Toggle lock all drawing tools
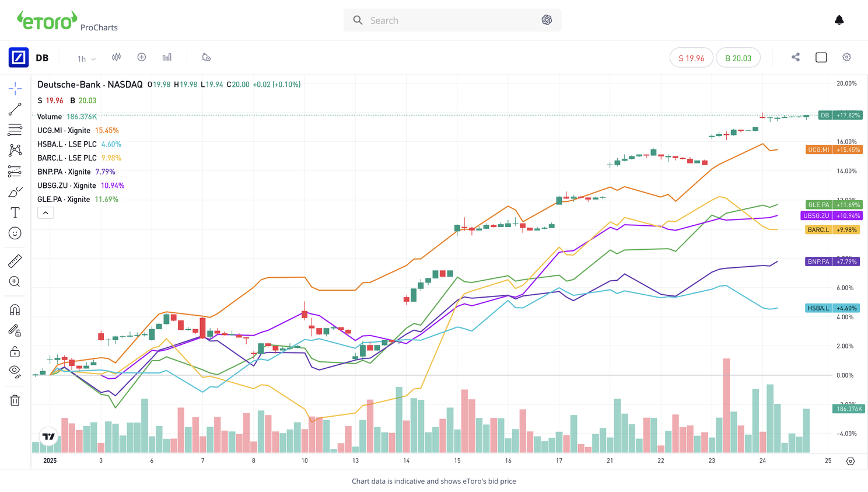Viewport: 868px width, 492px height. coord(15,351)
